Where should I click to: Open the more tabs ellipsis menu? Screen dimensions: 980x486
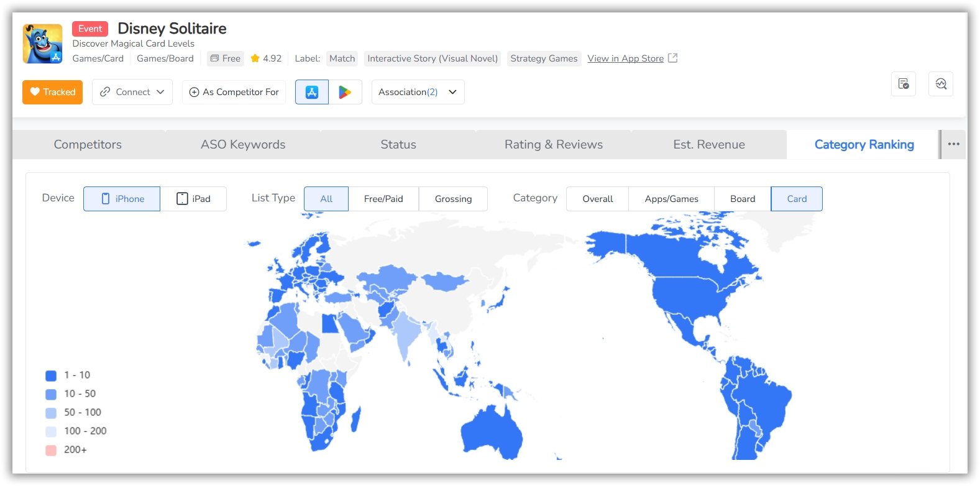954,144
